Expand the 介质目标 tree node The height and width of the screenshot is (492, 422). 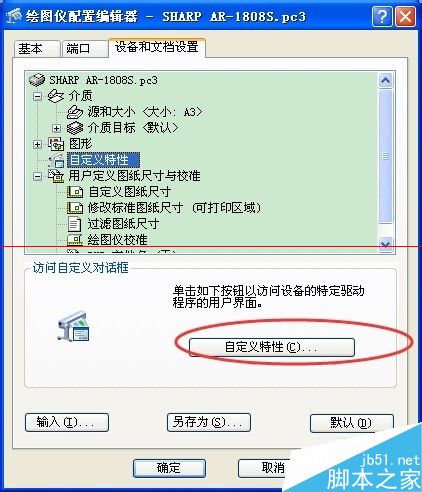click(x=57, y=128)
